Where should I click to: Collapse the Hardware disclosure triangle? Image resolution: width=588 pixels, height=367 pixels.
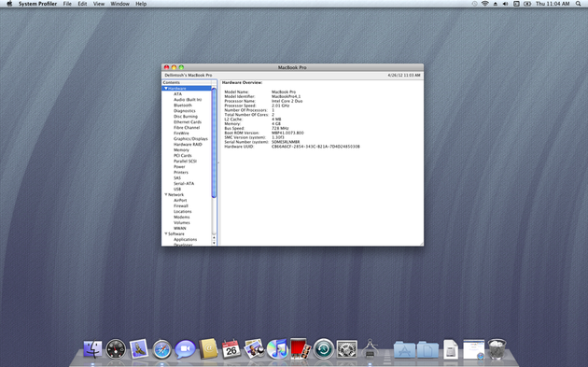click(166, 89)
